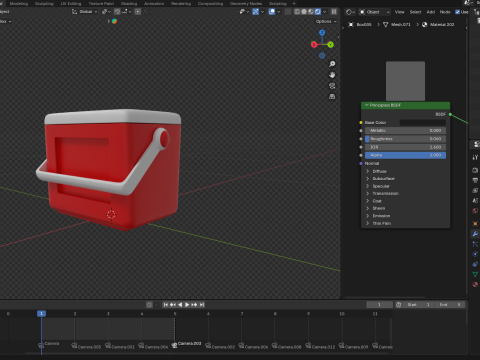
Task: Select rendered viewport shading
Action: click(318, 12)
